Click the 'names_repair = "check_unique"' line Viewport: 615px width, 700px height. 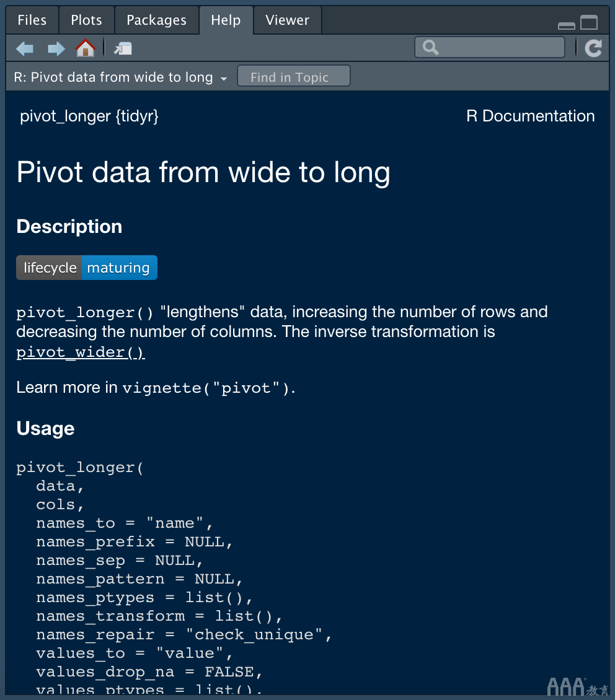point(184,635)
